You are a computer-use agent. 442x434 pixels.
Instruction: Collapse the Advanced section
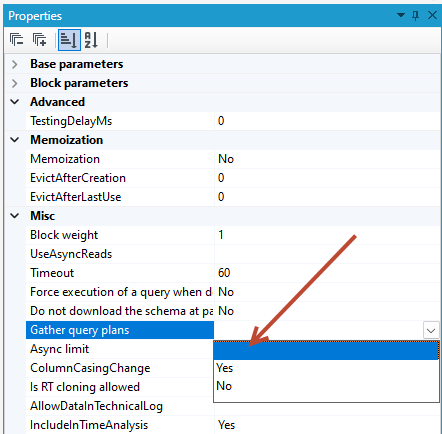pyautogui.click(x=15, y=102)
